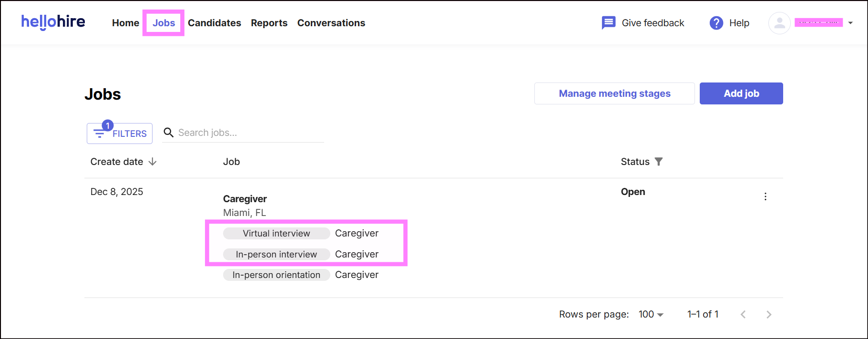Click Manage meeting stages button
The width and height of the screenshot is (868, 339).
point(614,93)
